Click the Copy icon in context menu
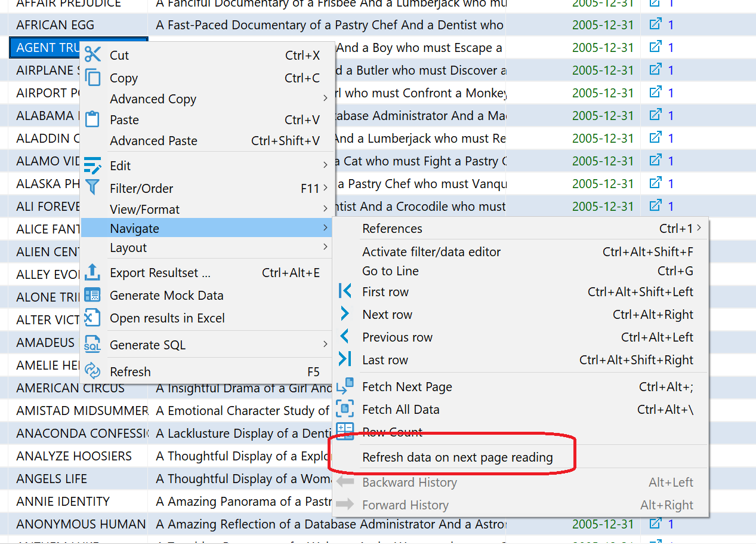This screenshot has height=544, width=756. tap(92, 78)
